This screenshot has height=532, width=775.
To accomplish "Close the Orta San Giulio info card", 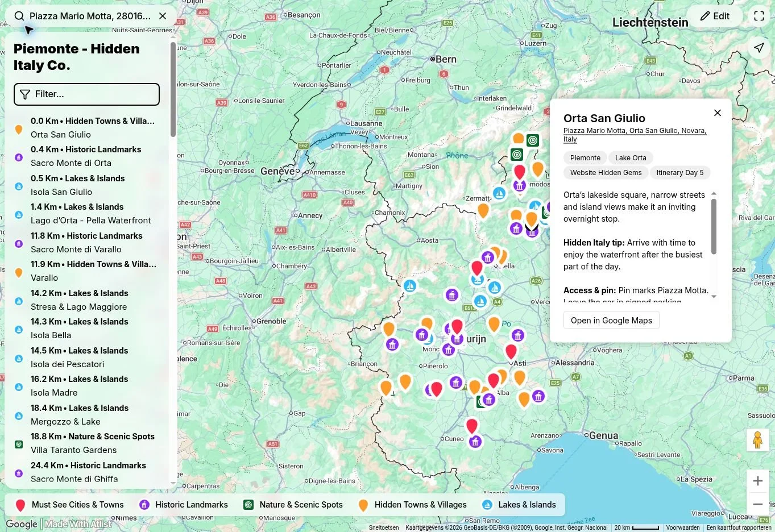I will [x=718, y=113].
